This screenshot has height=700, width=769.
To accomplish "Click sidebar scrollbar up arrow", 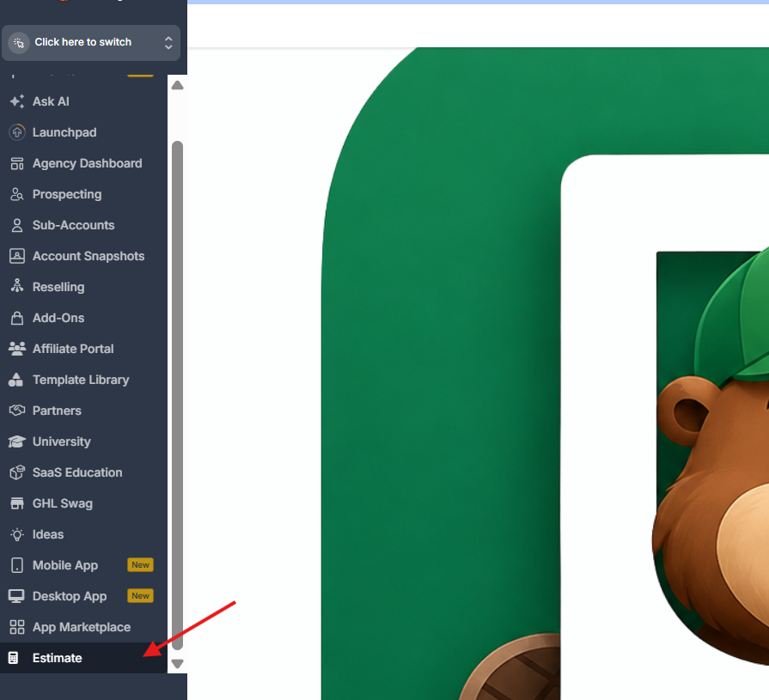I will click(x=178, y=85).
